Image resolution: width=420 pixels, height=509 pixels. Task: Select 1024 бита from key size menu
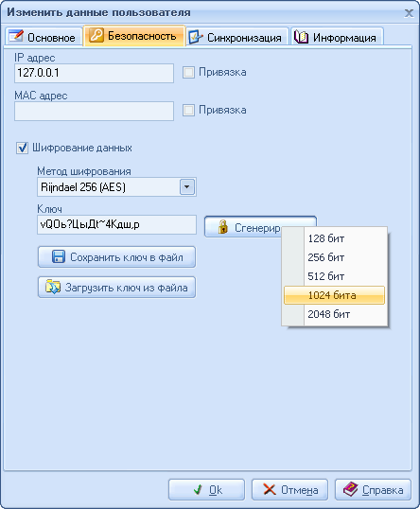pyautogui.click(x=334, y=295)
